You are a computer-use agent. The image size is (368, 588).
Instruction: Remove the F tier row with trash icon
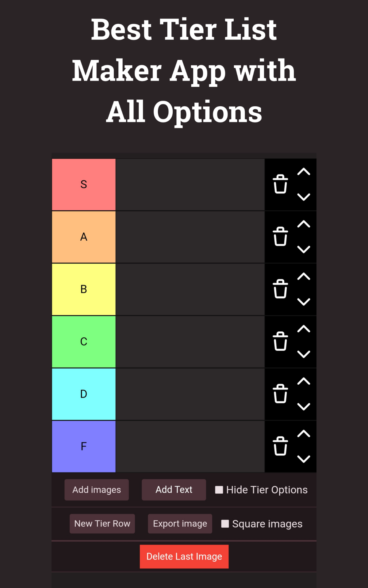(280, 446)
